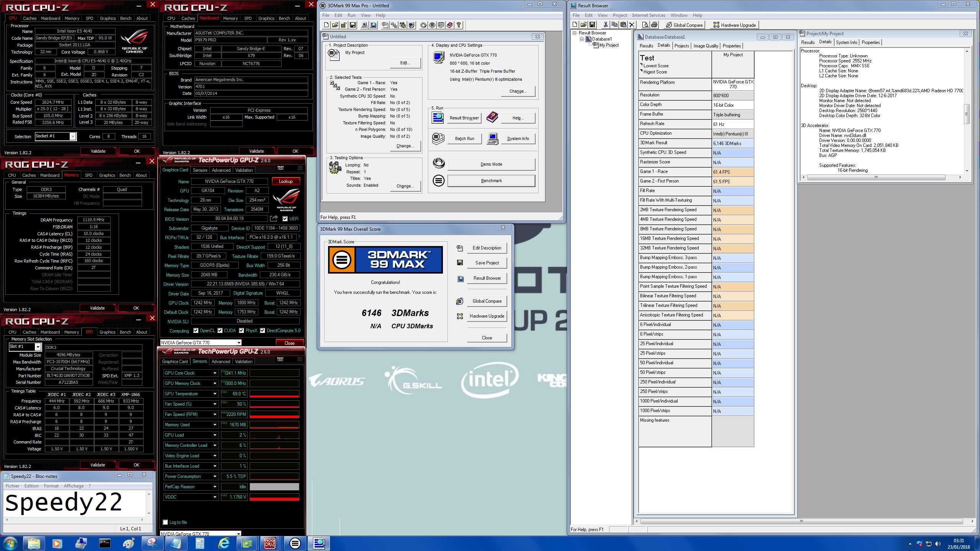Open Memory Used sensor dropdown
Viewport: 980px width, 551px height.
pos(215,425)
